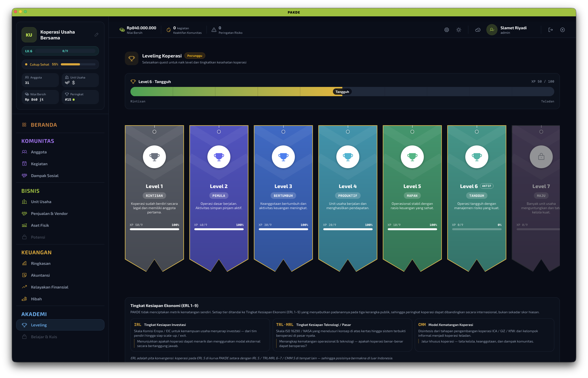The height and width of the screenshot is (378, 588).
Task: Click the Cukup Sehat 55% health bar
Action: 60,64
